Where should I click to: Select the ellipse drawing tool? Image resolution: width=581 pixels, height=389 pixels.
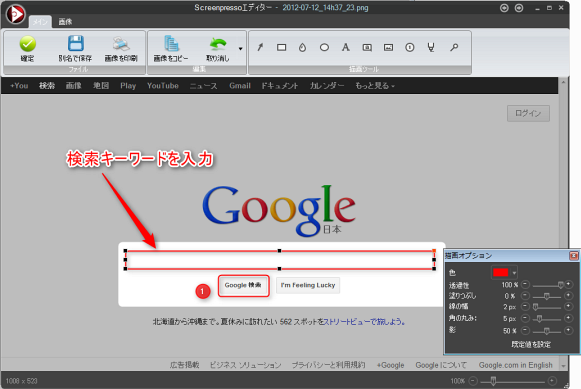[324, 47]
